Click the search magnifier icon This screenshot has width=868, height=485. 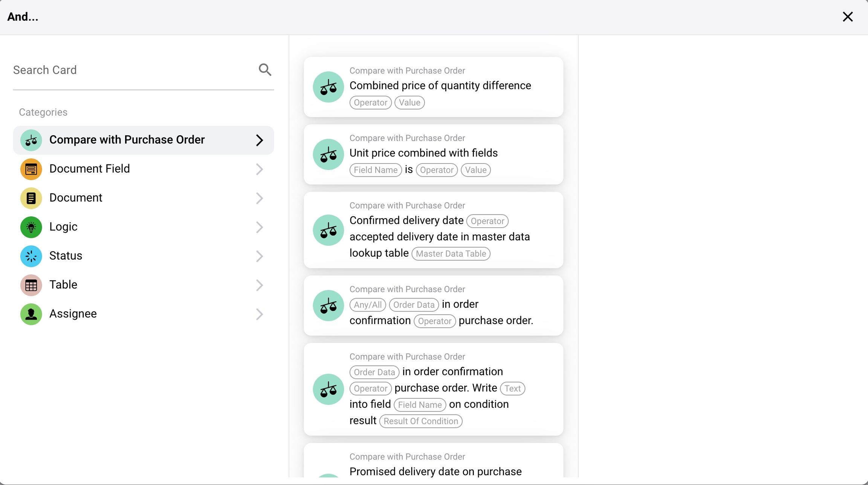pyautogui.click(x=265, y=70)
